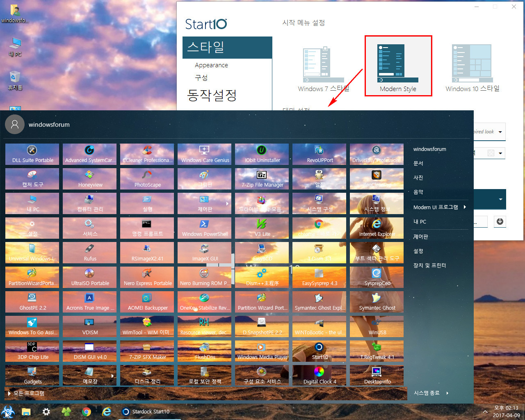Open 음악 from start menu links

tap(418, 192)
